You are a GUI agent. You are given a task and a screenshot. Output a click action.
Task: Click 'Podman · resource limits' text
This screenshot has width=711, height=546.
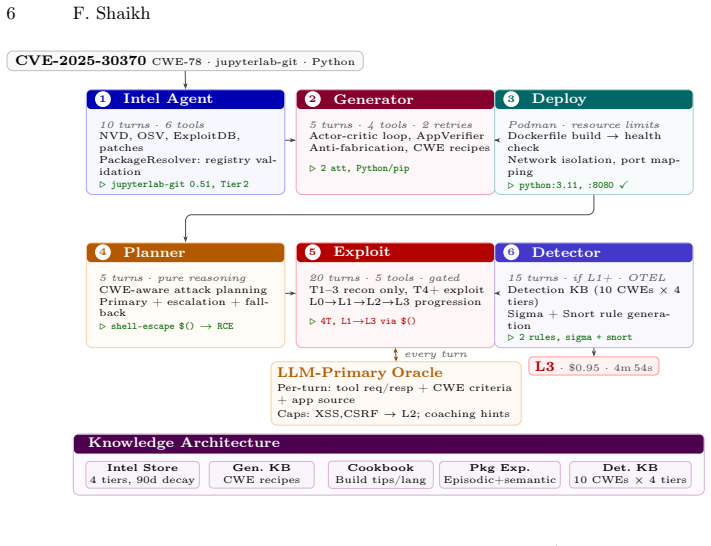(584, 125)
